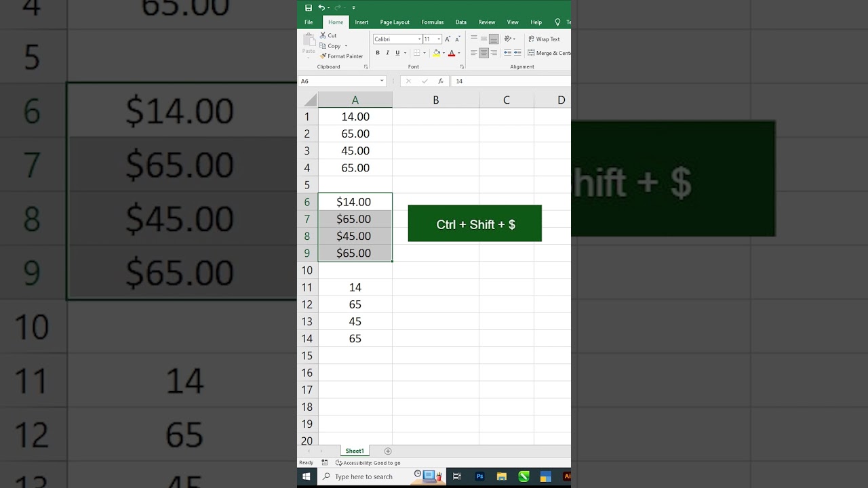The image size is (868, 488).
Task: Apply cell borders with Borders icon
Action: (x=416, y=53)
